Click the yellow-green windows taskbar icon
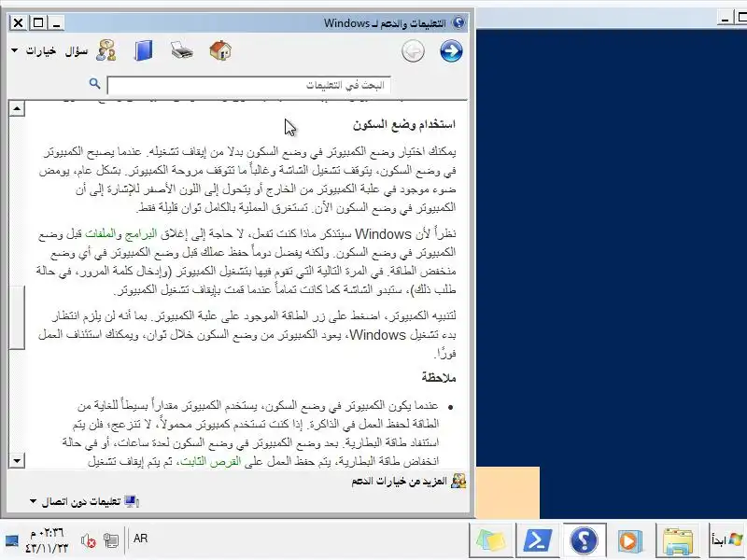 [x=491, y=539]
